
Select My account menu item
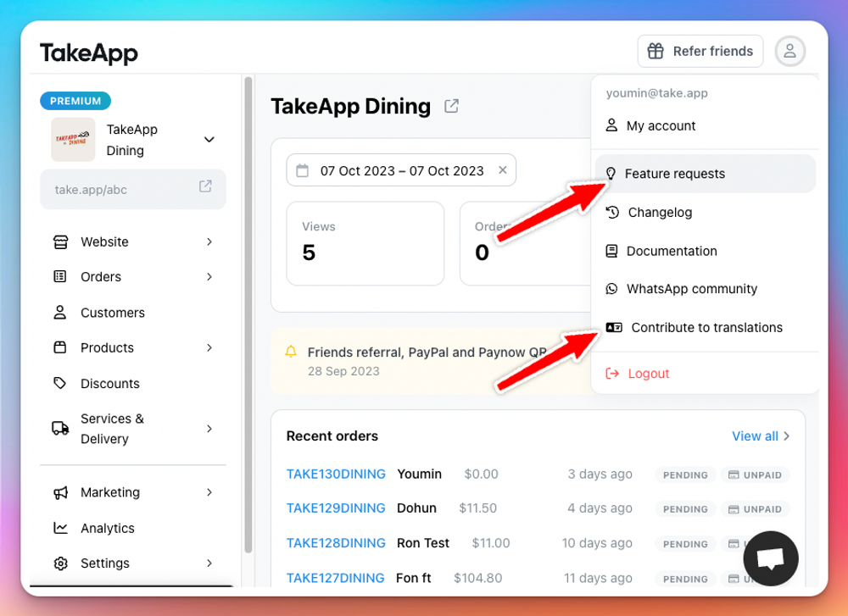pyautogui.click(x=705, y=125)
